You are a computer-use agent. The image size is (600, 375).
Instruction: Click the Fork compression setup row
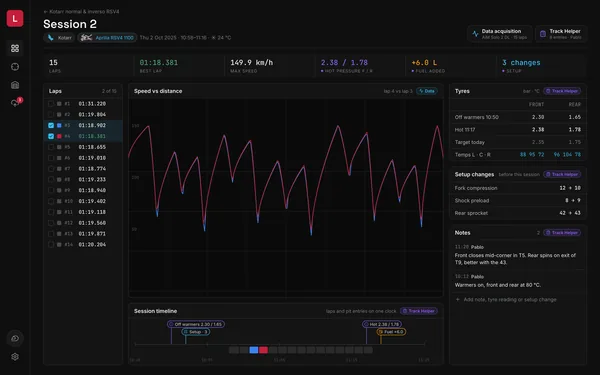click(518, 188)
